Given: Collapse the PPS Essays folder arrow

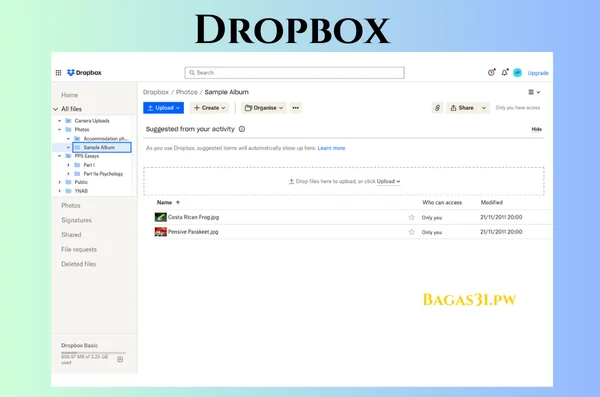Looking at the screenshot, I should [60, 156].
